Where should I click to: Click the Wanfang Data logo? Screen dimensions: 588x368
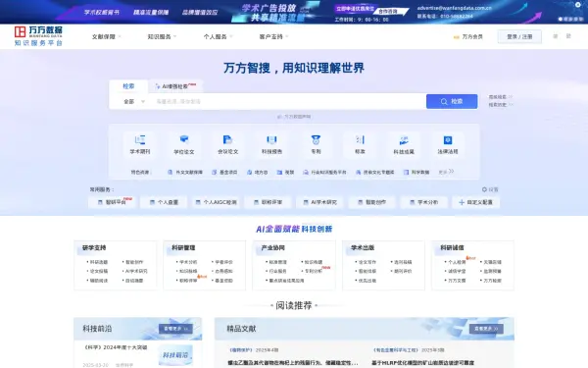click(x=38, y=36)
